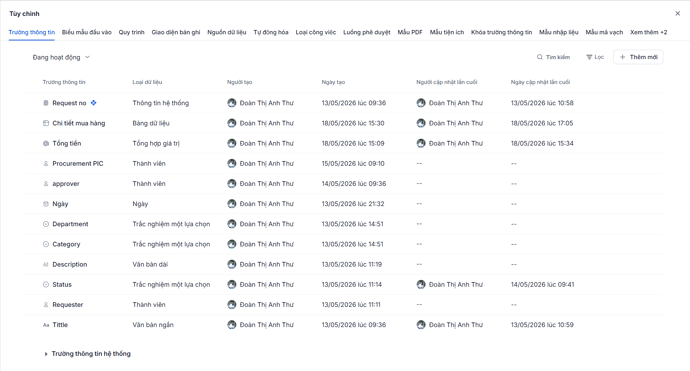
Task: Click the blue key icon next to Request no
Action: [x=93, y=103]
